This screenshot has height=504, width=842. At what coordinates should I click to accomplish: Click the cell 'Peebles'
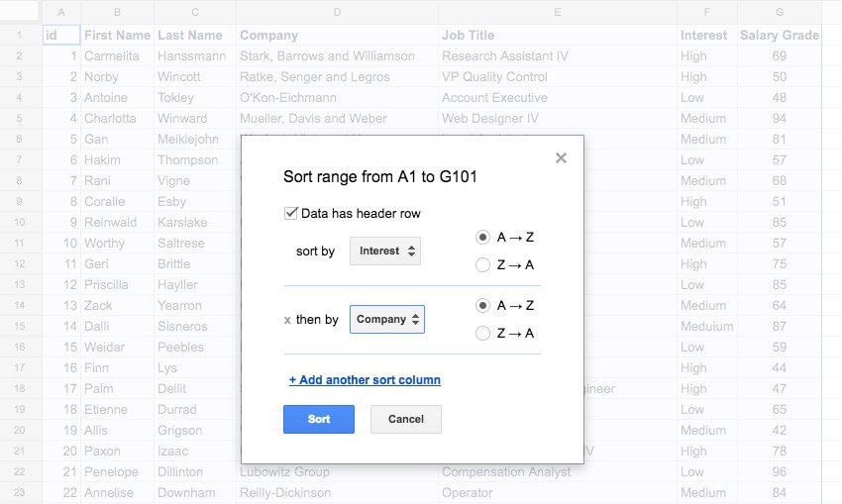pos(195,348)
